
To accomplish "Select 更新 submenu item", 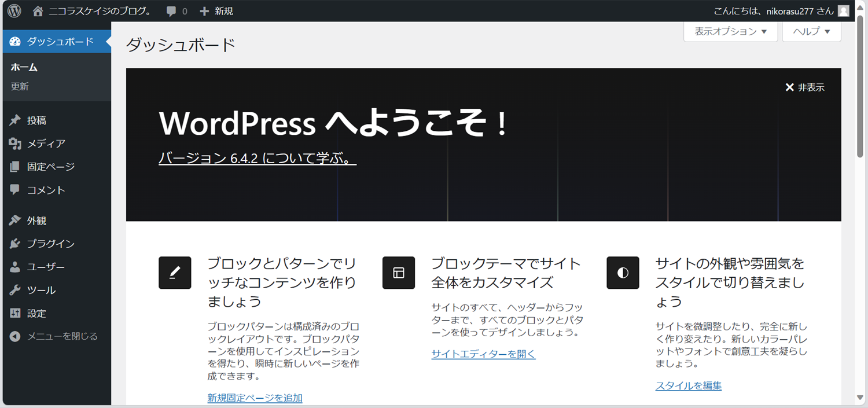I will click(20, 86).
